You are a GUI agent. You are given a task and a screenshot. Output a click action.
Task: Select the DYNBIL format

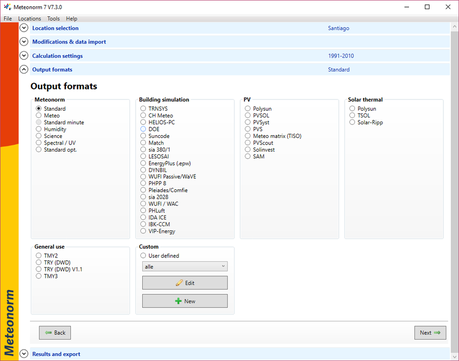[x=143, y=170]
